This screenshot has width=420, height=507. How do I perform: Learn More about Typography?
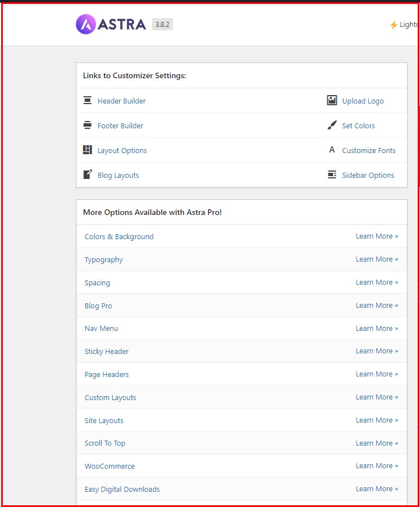[x=377, y=259]
